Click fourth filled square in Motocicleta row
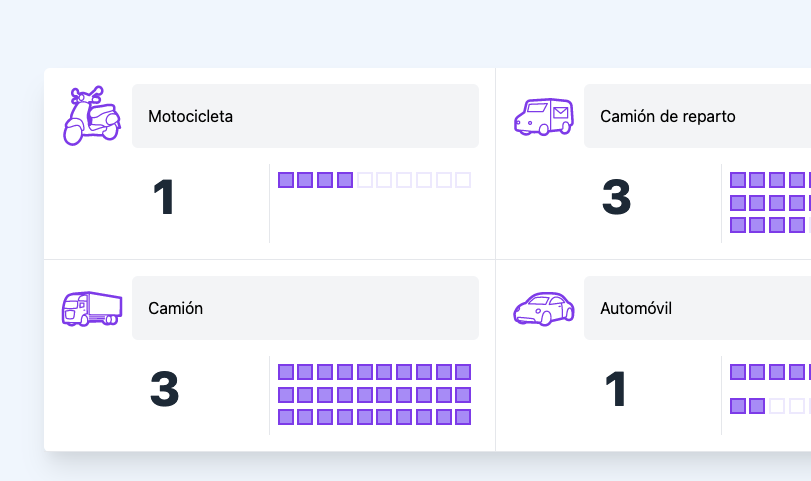Screen dimensions: 811x481 click(345, 180)
